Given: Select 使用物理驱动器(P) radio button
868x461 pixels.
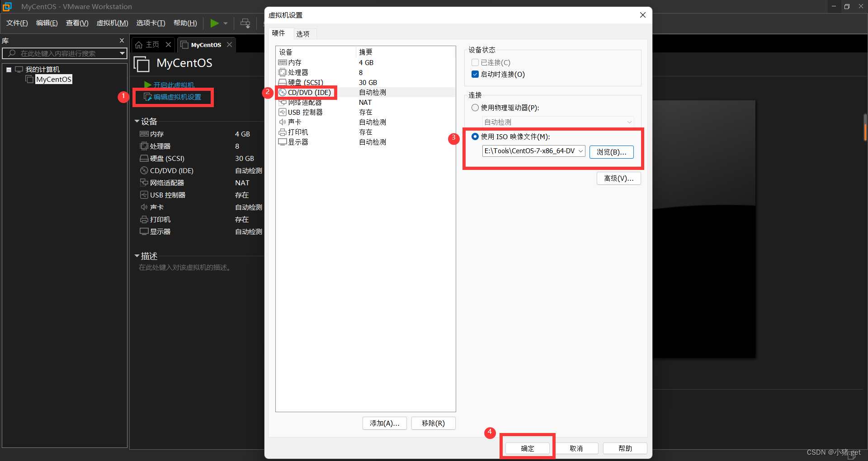Looking at the screenshot, I should (475, 108).
